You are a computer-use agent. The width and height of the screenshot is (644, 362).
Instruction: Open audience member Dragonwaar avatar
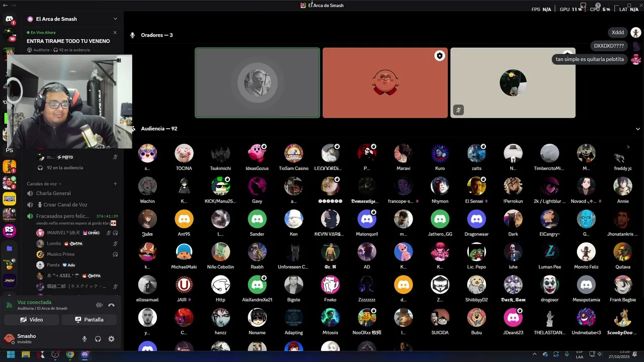pos(476,219)
